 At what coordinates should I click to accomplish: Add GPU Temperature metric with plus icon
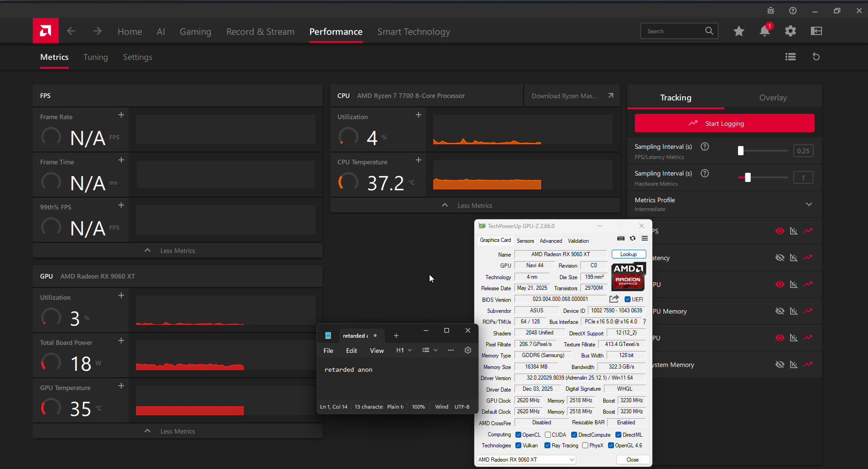(x=121, y=386)
